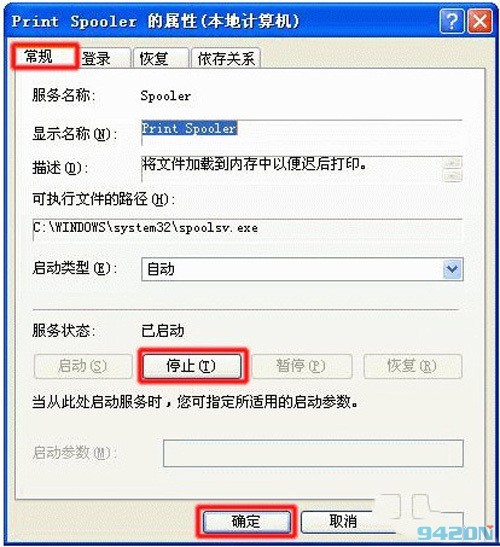Screen dimensions: 500x547
Task: Go to the 依存关系 tab
Action: coord(226,58)
